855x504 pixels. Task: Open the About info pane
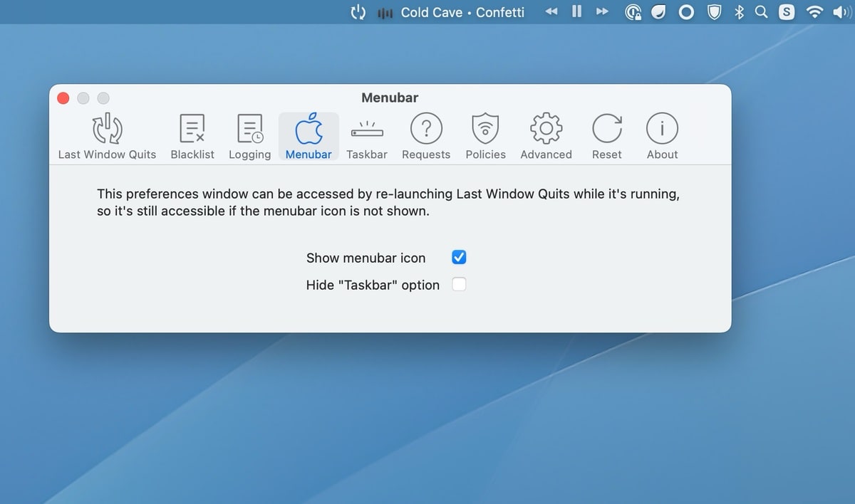(x=661, y=135)
